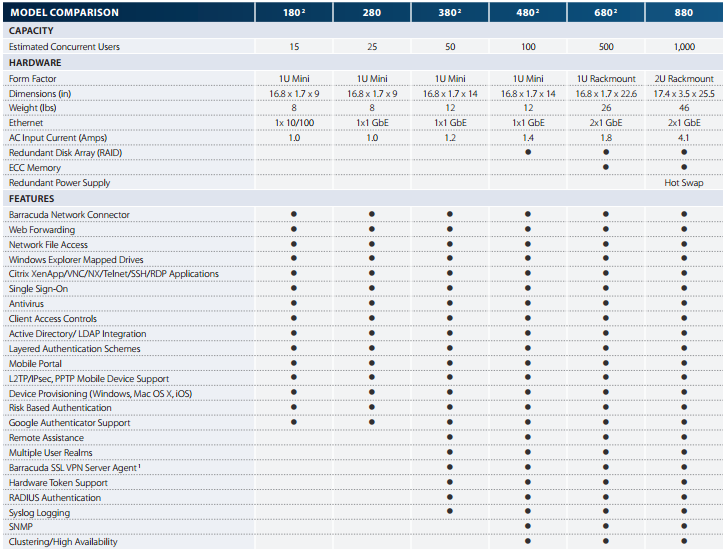Select the 180 model column header
728x554 pixels.
click(x=294, y=13)
